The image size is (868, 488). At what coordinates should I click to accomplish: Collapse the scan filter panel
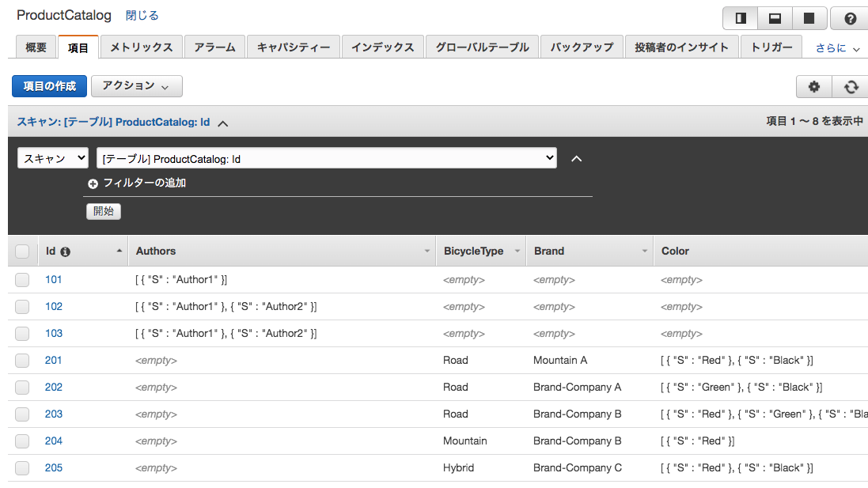(x=576, y=158)
